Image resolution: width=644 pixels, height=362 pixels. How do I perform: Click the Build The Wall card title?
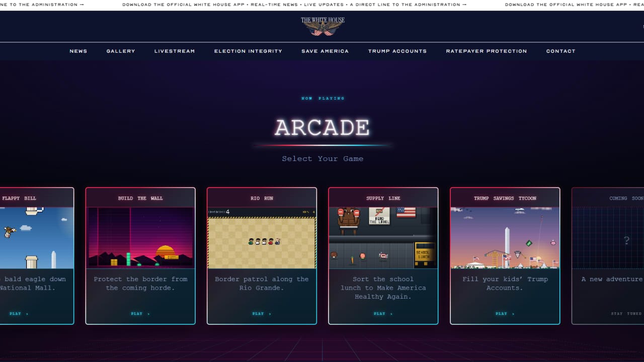(x=140, y=198)
